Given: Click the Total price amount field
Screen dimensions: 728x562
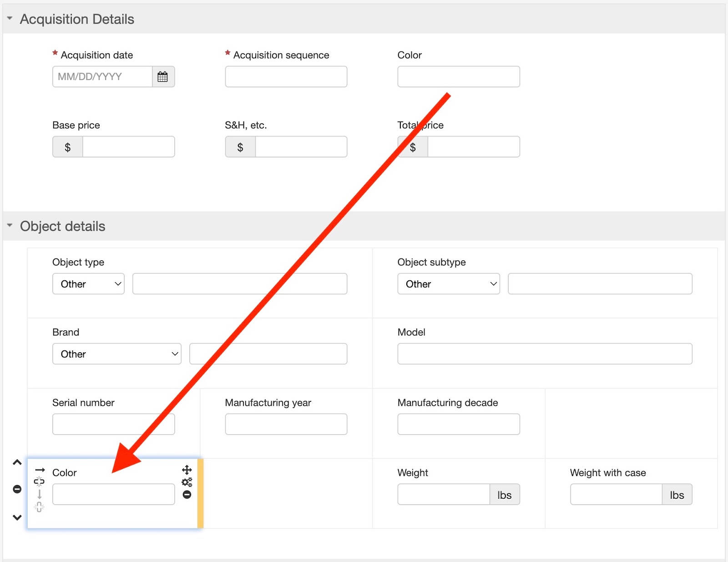Looking at the screenshot, I should click(474, 147).
